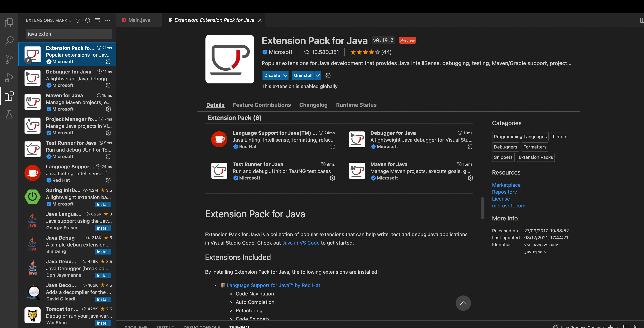Click the scroll-to-top arrow button
Image resolution: width=644 pixels, height=328 pixels.
pyautogui.click(x=463, y=303)
